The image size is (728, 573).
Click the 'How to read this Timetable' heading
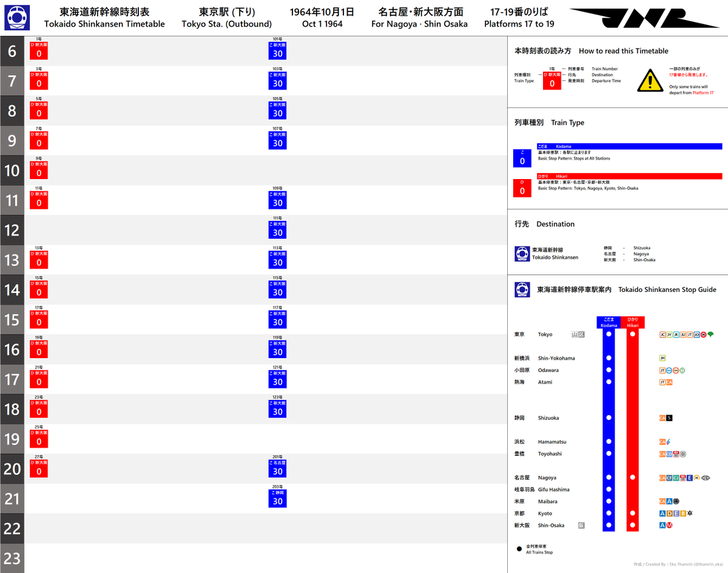pos(624,51)
